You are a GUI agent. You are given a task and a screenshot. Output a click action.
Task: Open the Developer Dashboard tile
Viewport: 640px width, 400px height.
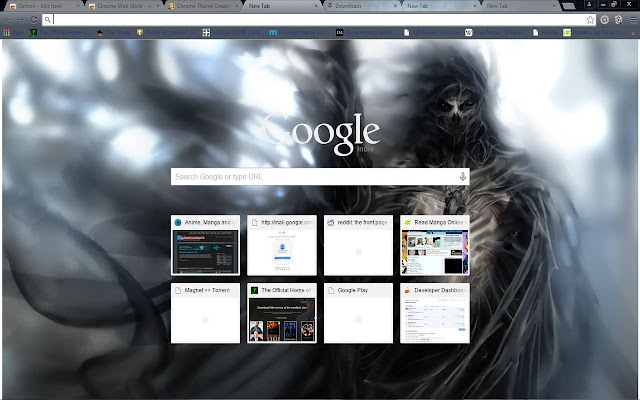point(435,313)
